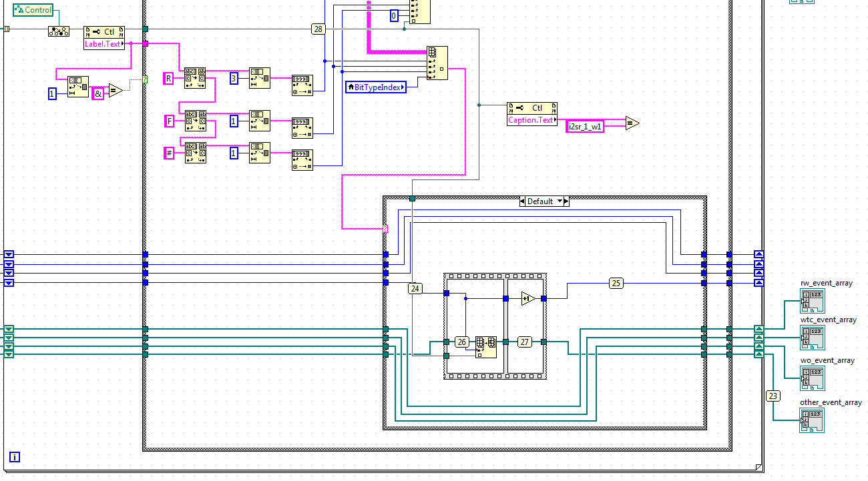Click decimal string to number node on R row
The width and height of the screenshot is (868, 481).
[302, 86]
